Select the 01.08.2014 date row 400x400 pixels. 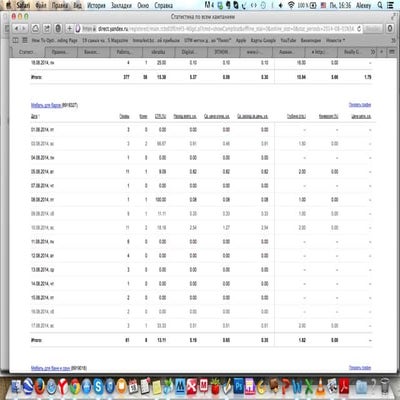click(x=202, y=130)
